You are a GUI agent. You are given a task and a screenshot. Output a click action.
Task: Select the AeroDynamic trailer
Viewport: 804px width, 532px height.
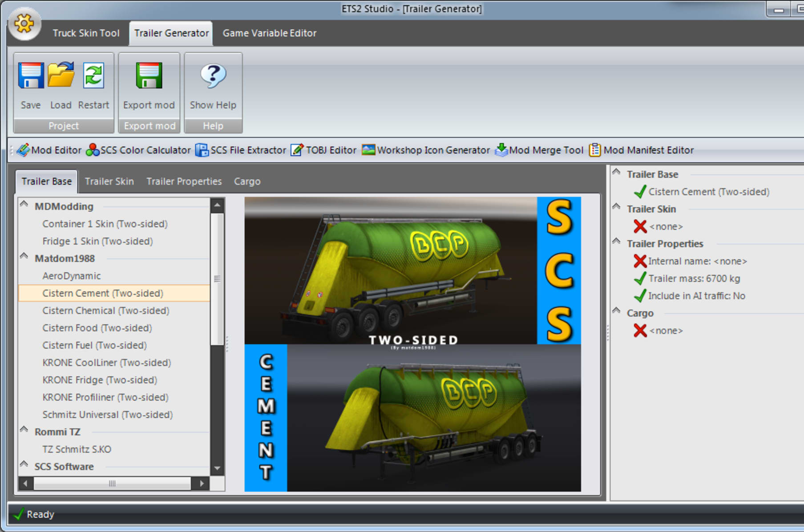(72, 276)
